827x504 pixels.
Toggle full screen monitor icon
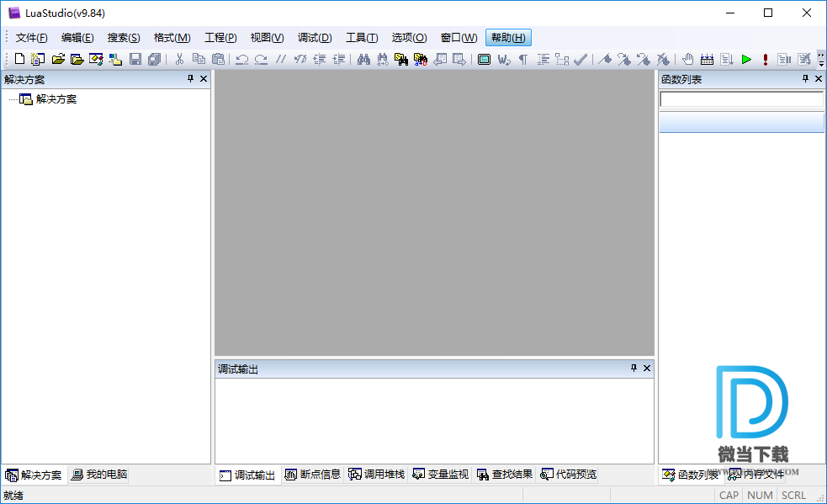click(484, 59)
